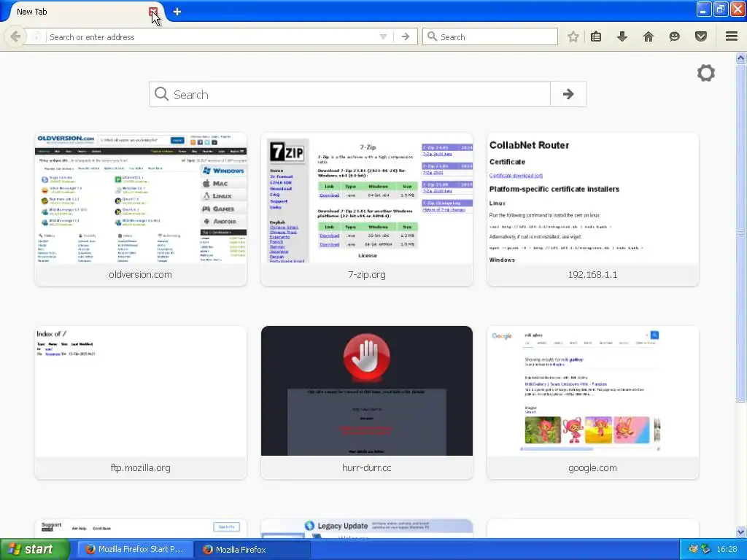Screen dimensions: 747x560
Task: Switch to 'Mozilla Firefox' taskbar window
Action: point(252,550)
